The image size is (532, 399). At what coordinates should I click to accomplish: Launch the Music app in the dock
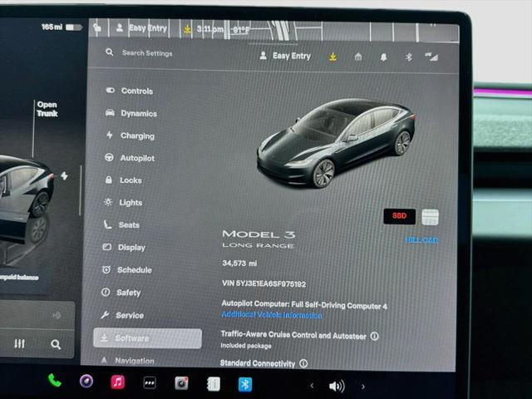118,382
